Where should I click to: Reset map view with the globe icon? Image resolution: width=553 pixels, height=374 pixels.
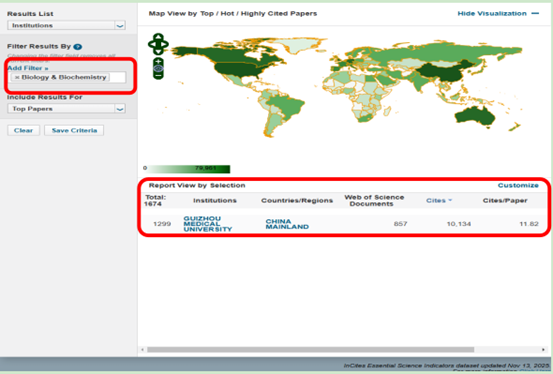pos(158,68)
